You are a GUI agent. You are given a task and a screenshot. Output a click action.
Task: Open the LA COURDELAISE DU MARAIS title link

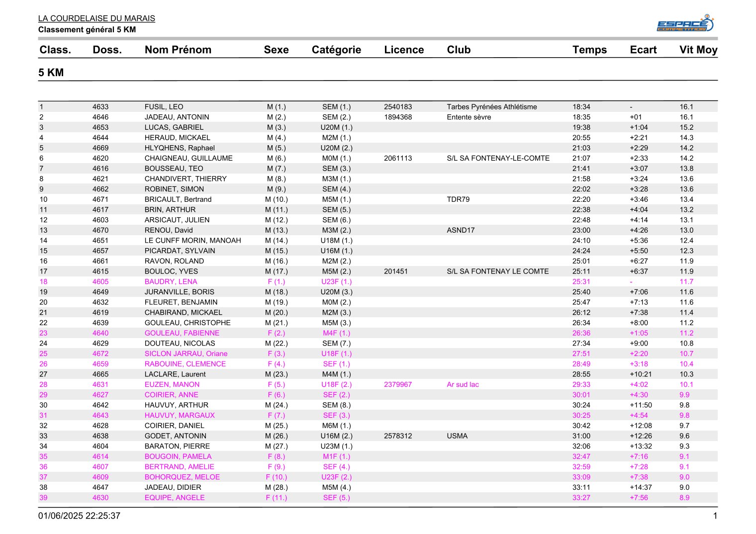(96, 18)
